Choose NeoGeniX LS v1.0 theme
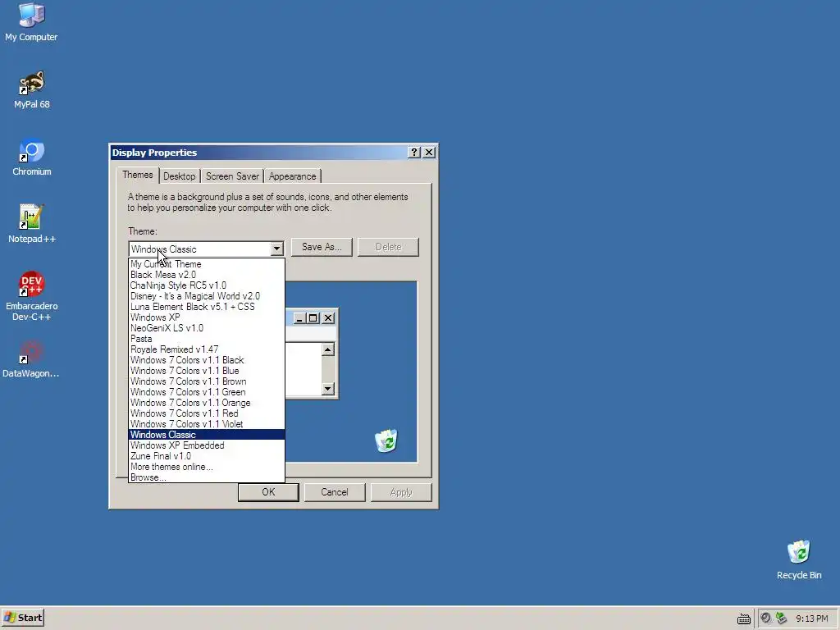The height and width of the screenshot is (630, 840). click(x=207, y=328)
